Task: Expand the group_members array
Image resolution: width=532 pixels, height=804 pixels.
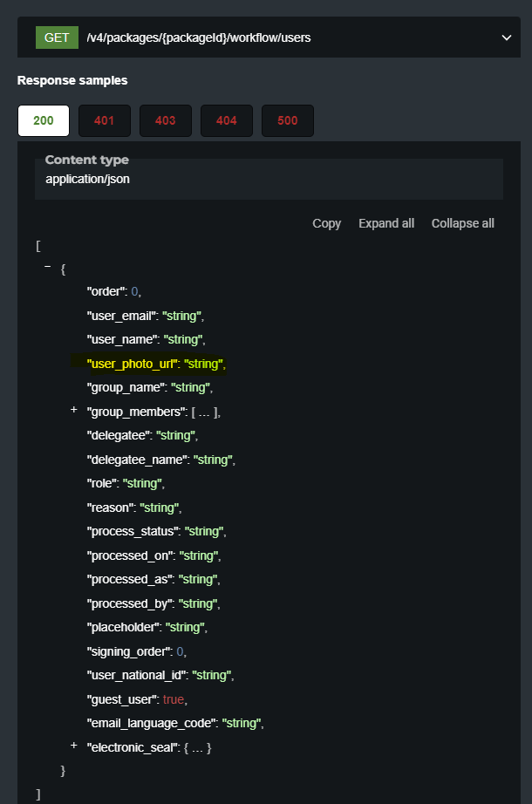Action: (74, 410)
